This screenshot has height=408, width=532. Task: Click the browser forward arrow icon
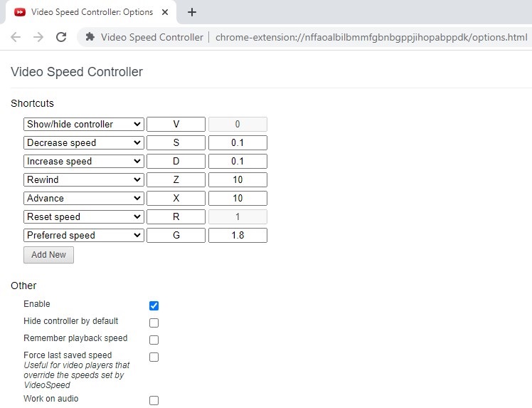[38, 37]
